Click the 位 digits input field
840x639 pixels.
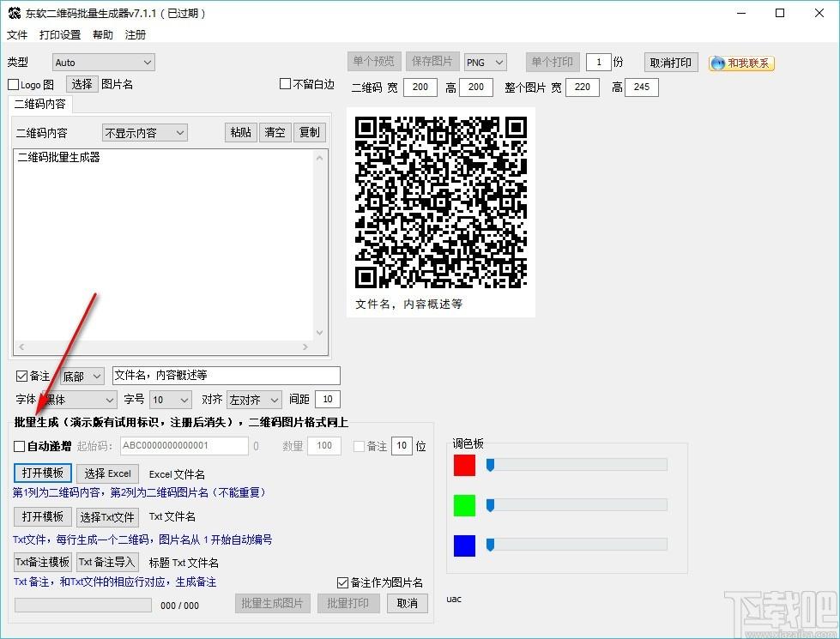(402, 446)
